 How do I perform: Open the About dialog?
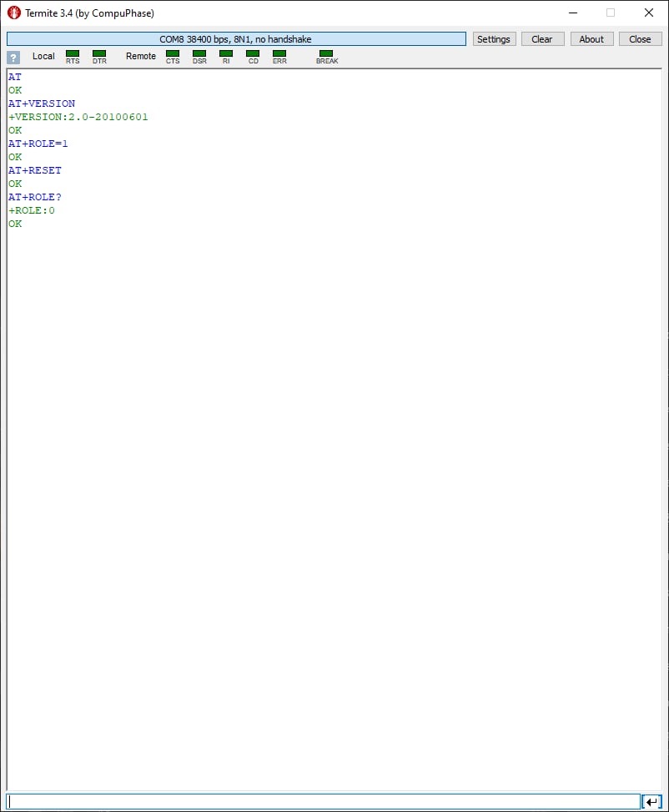click(x=591, y=39)
